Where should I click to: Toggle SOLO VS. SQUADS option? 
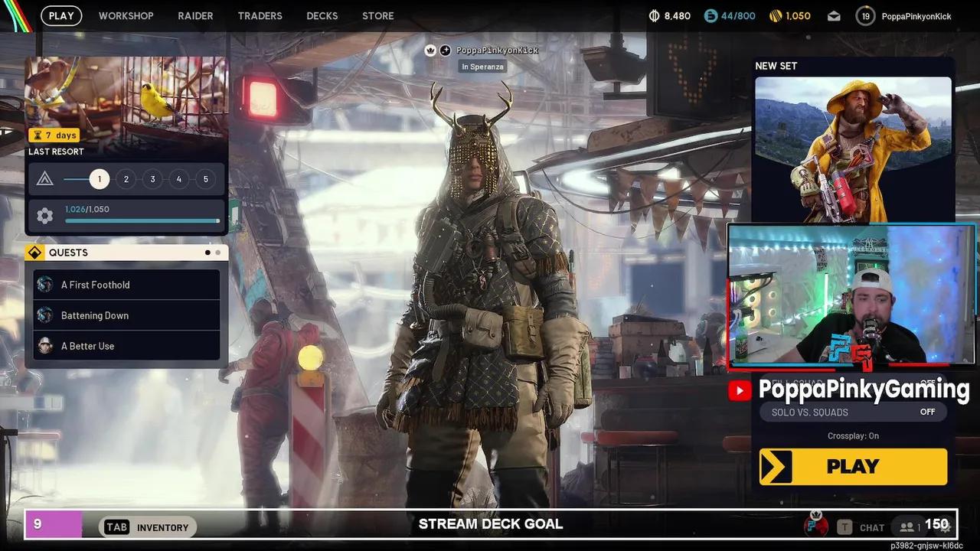pyautogui.click(x=853, y=412)
